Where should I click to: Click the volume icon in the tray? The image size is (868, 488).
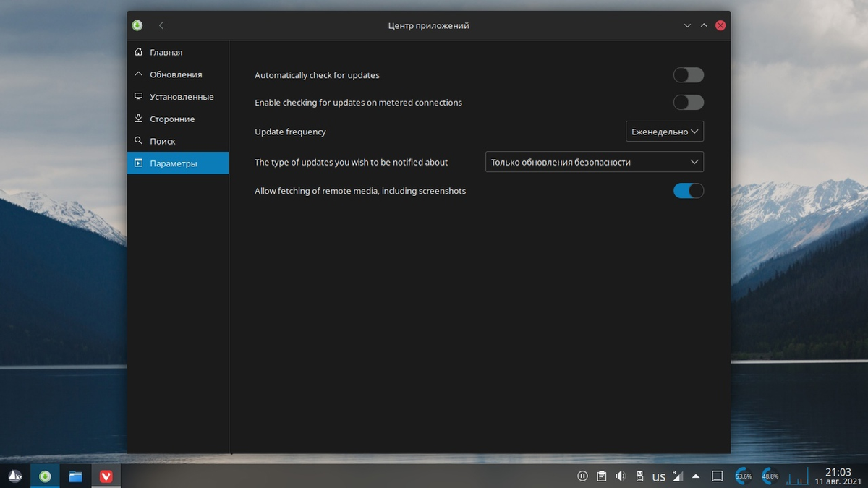coord(620,476)
